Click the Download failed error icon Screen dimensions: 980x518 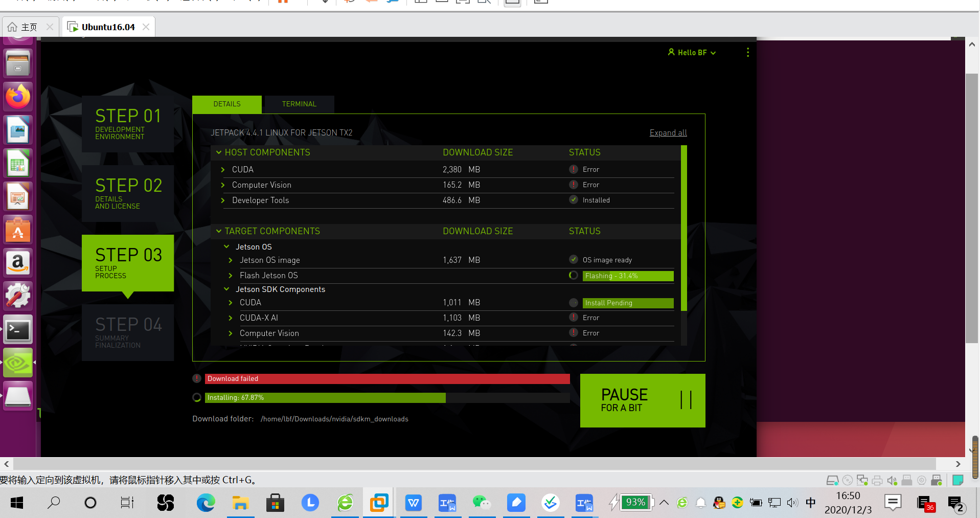point(197,378)
